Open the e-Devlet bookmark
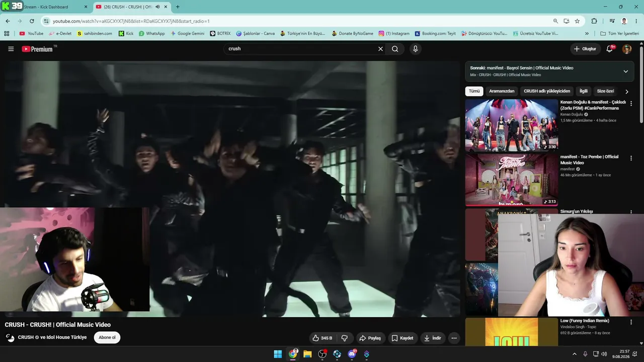Screen dimensions: 644x362 (60, 34)
